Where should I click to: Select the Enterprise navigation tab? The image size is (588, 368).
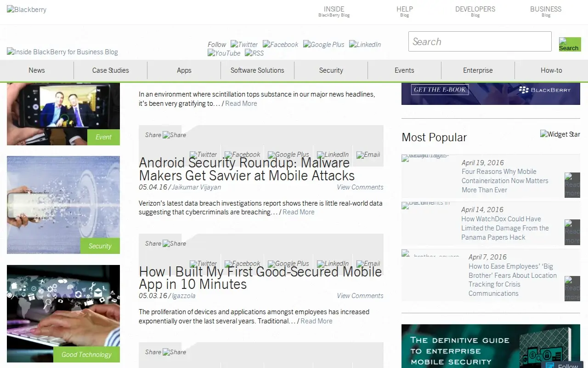(x=478, y=70)
